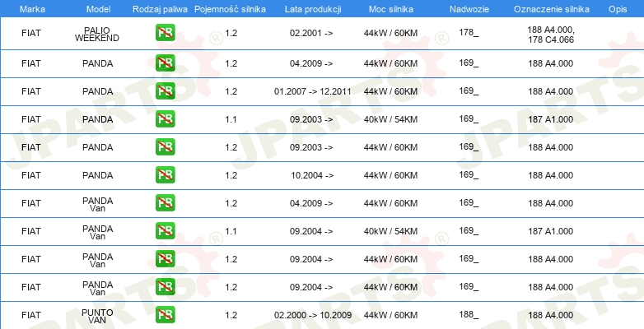
Task: Click fuel icon in PANDA 10.2004 row
Action: click(x=165, y=174)
